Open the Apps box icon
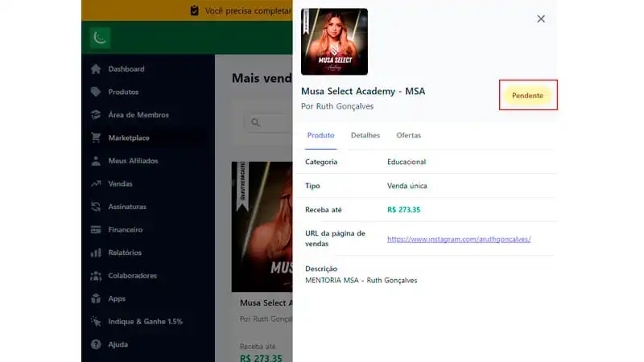This screenshot has width=644, height=362. [96, 298]
